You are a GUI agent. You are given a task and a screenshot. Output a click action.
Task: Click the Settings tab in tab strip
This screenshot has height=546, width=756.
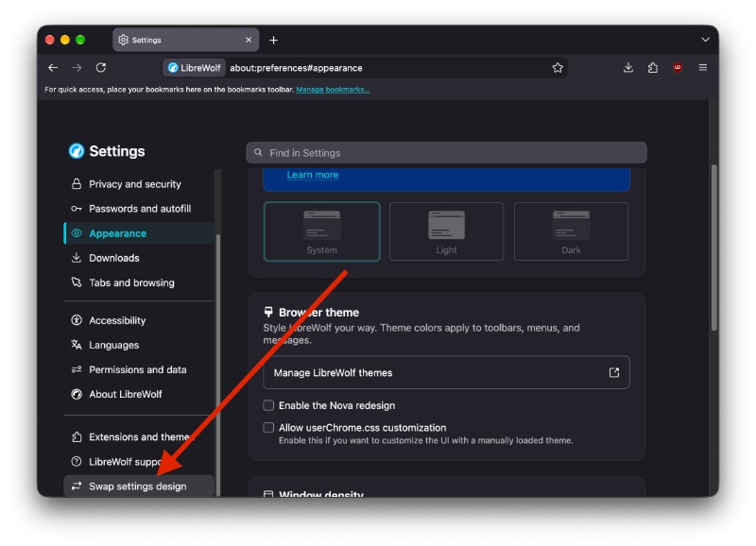click(x=185, y=40)
